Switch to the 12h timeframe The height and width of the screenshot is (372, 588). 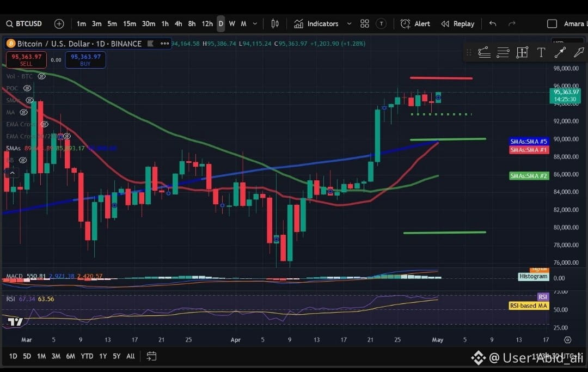[207, 23]
